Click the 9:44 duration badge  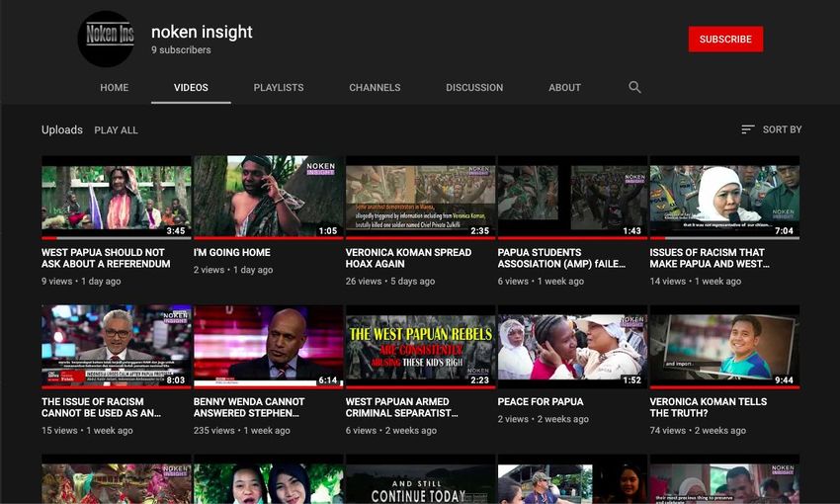coord(785,380)
